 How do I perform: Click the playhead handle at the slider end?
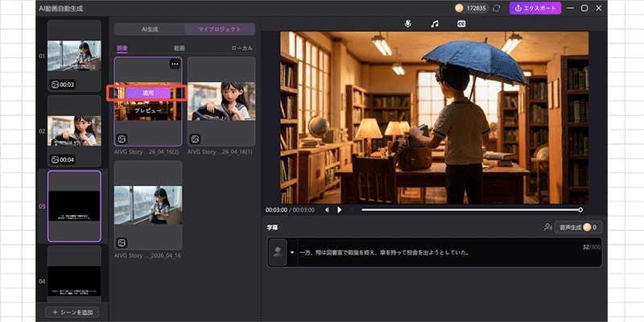click(580, 210)
